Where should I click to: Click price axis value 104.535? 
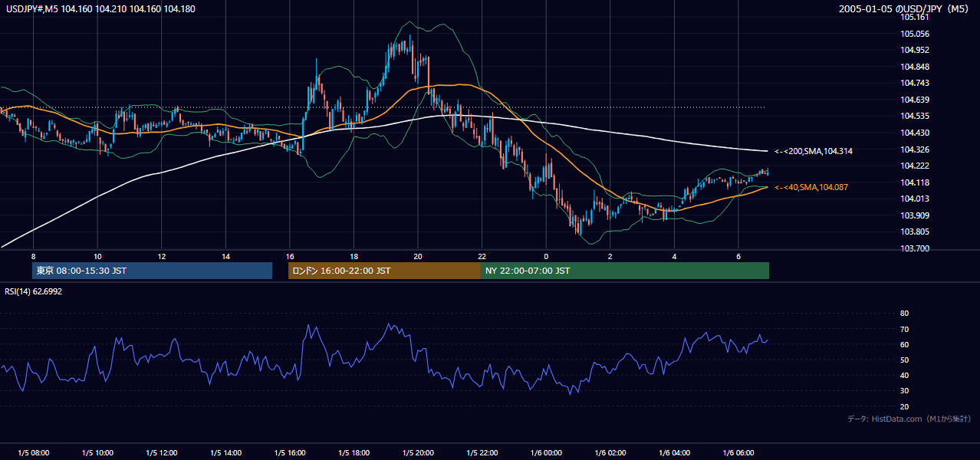[915, 117]
